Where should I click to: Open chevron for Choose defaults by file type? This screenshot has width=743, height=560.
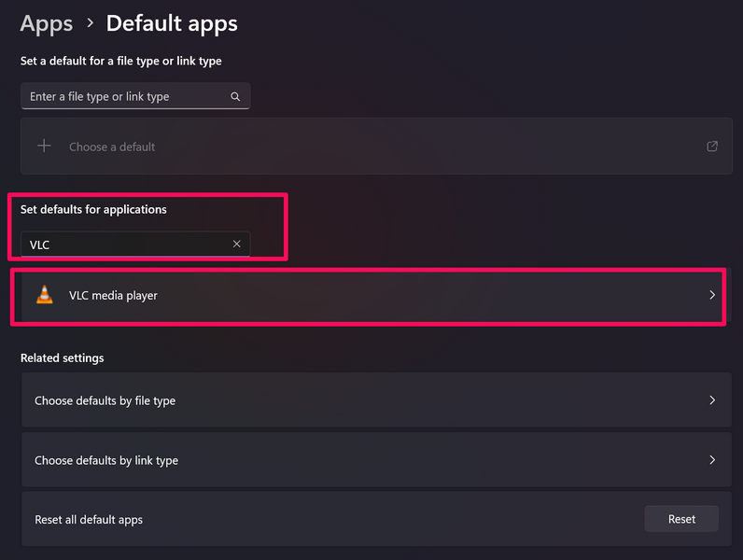712,400
